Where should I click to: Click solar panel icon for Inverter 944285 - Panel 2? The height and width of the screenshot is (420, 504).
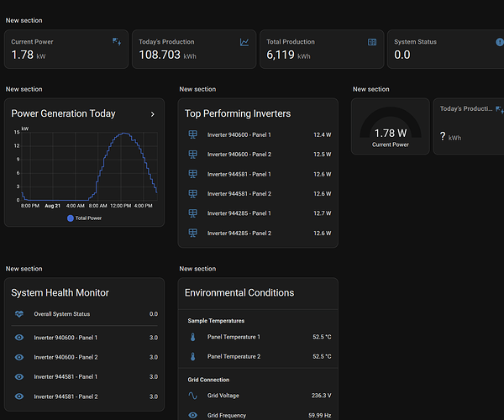tap(192, 233)
